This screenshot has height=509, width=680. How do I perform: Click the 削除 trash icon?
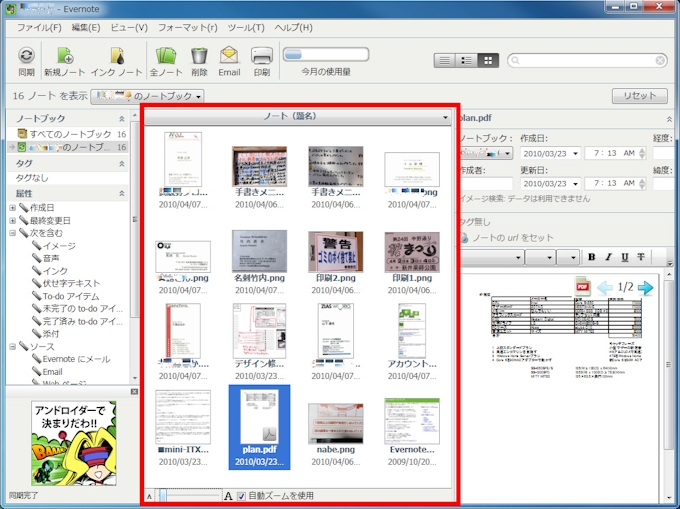(199, 56)
